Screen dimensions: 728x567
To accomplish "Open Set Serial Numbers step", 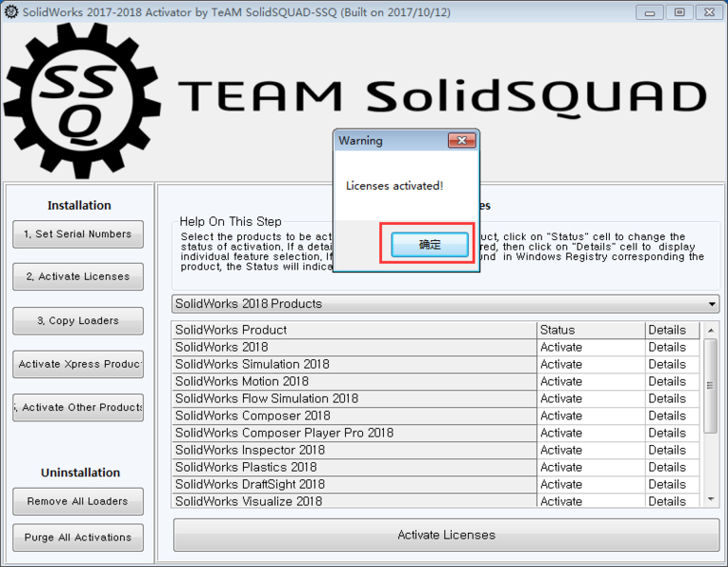I will 78,234.
